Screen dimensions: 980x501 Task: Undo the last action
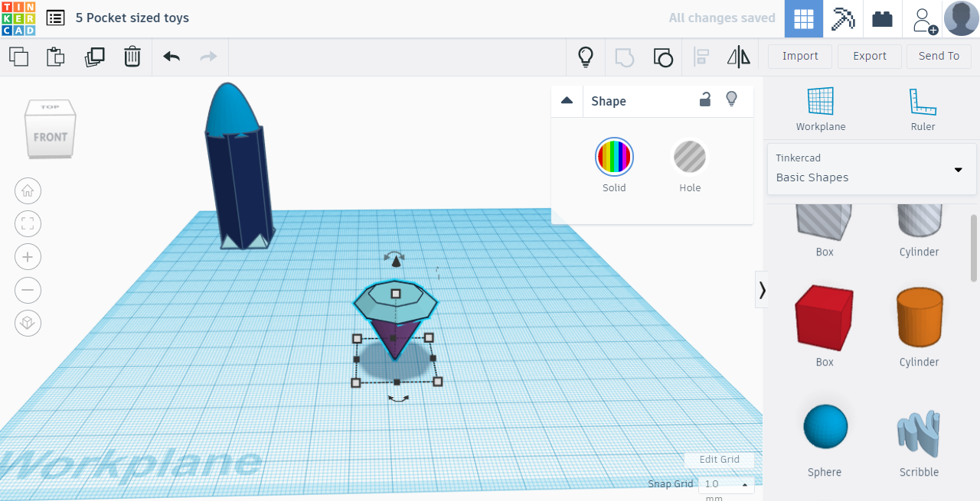171,57
